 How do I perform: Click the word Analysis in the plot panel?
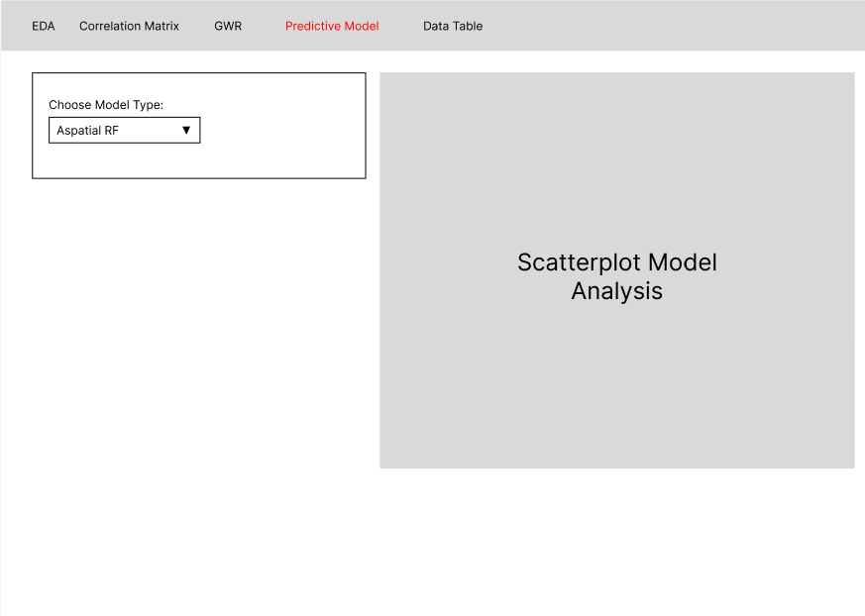pos(616,291)
